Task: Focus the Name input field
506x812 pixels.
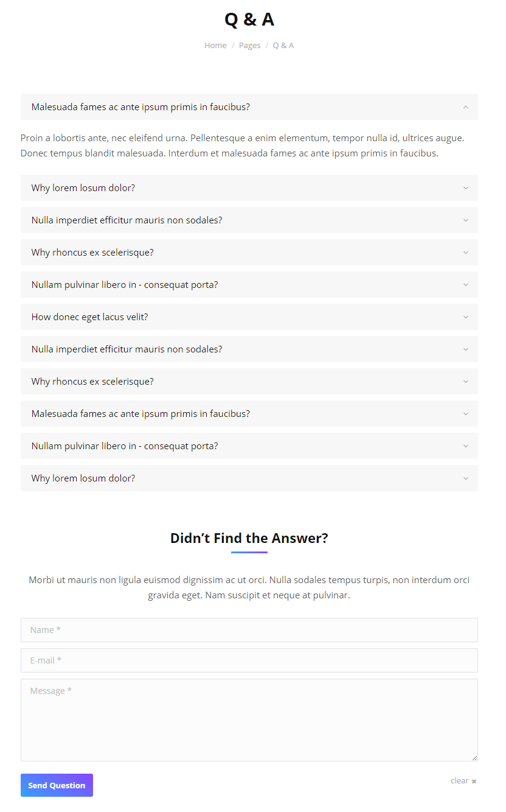Action: click(249, 630)
